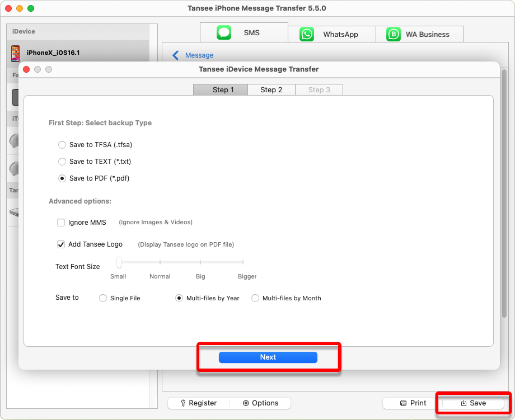Click the blue Next button

point(268,357)
